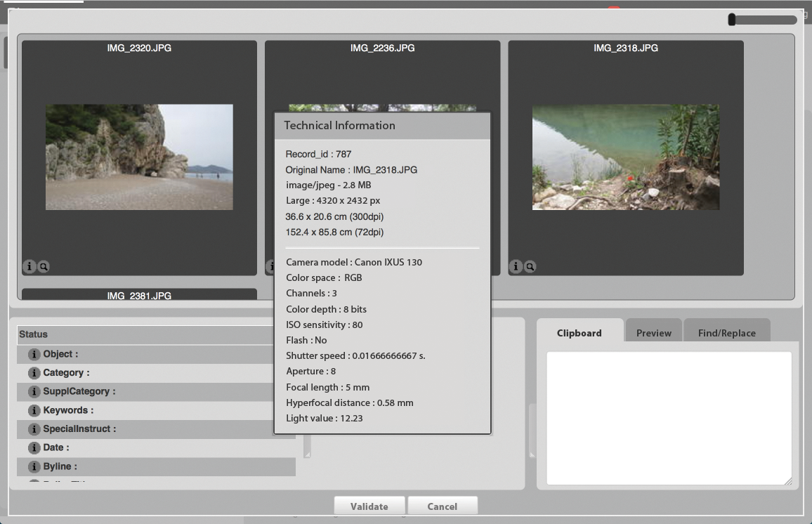This screenshot has width=812, height=524.
Task: Open technical information for IMG_2320.JPG
Action: coord(30,266)
